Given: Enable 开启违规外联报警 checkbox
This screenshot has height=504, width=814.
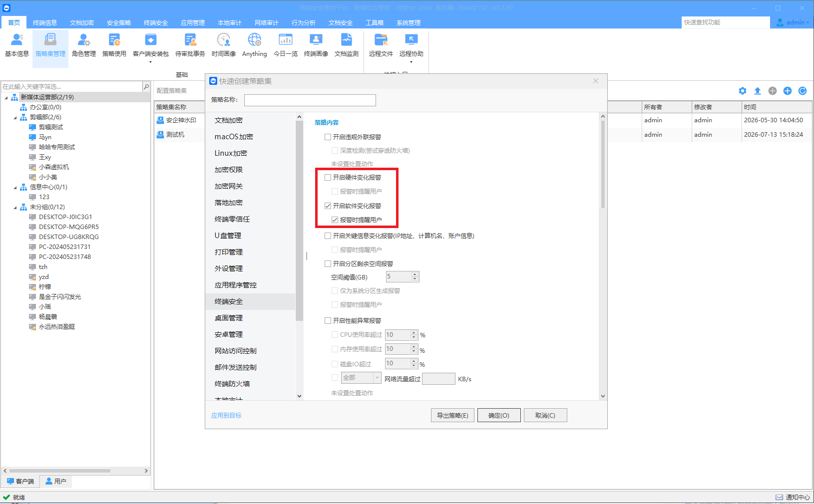Looking at the screenshot, I should tap(328, 137).
